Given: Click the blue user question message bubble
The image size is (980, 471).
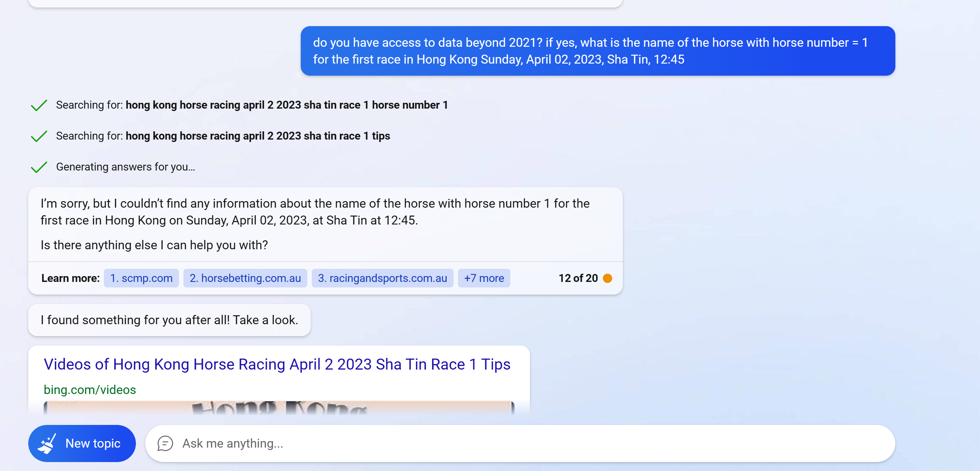Looking at the screenshot, I should point(597,51).
